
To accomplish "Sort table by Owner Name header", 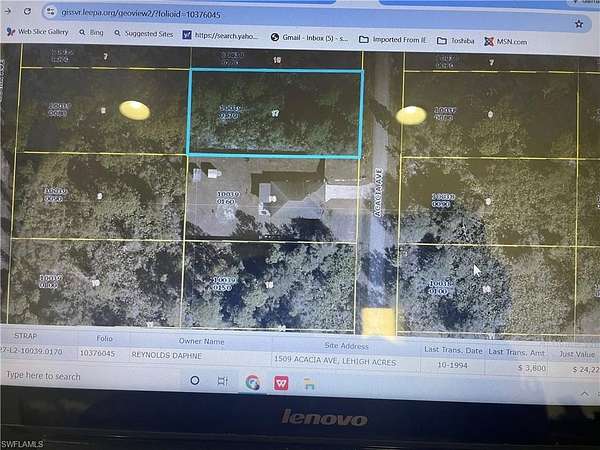I will click(201, 341).
